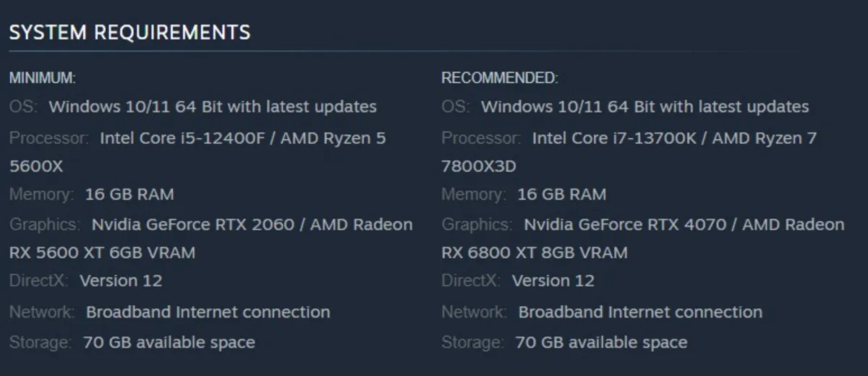Screen dimensions: 868x376
Task: Click the SYSTEM REQUIREMENTS heading
Action: [x=129, y=33]
